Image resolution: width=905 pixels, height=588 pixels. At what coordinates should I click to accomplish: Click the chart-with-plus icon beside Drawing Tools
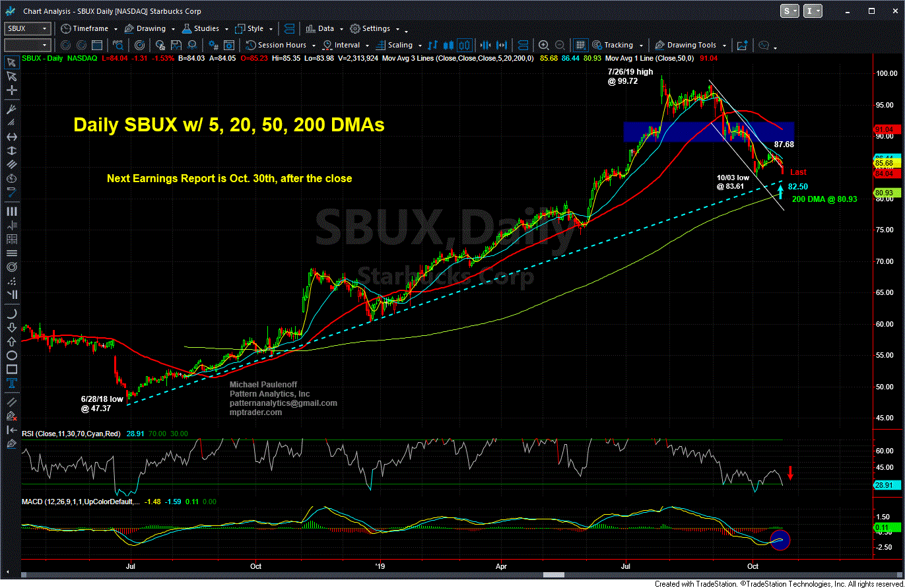point(742,46)
